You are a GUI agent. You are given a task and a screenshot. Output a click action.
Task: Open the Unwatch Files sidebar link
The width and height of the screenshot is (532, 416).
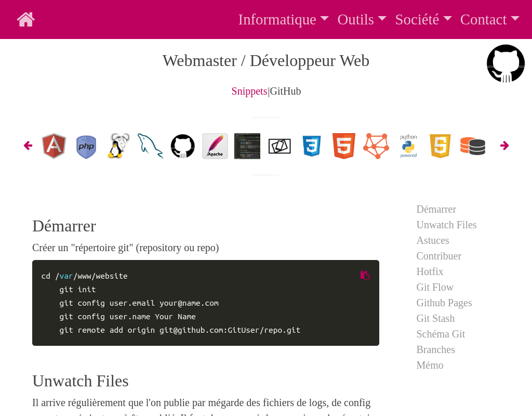coord(446,225)
